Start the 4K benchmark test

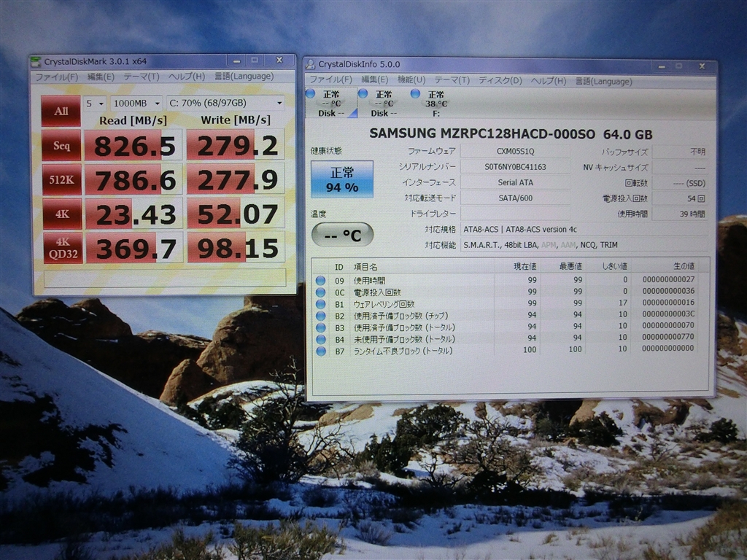[x=62, y=214]
